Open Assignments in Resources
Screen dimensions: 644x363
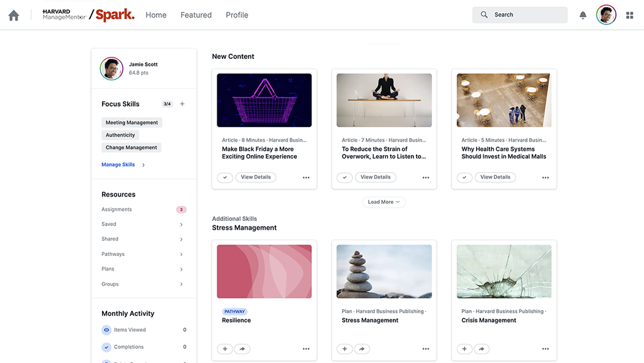click(117, 210)
